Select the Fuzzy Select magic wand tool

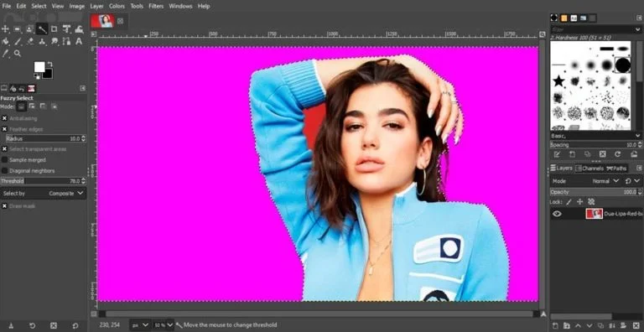click(42, 29)
